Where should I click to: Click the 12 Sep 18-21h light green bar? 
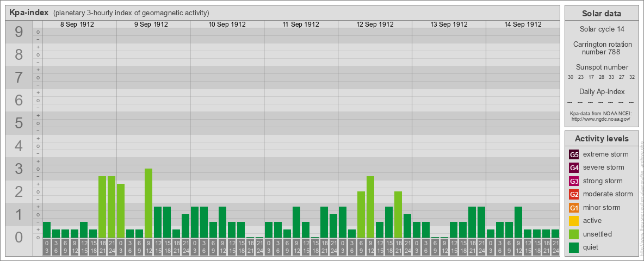point(398,215)
